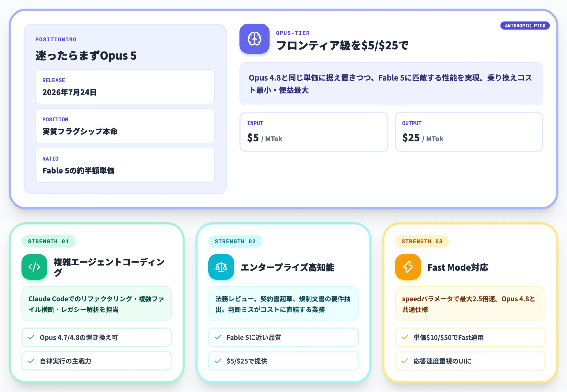Screen dimensions: 567x392
Task: Click the heading フロンティア級を$5/$25で
Action: 342,45
